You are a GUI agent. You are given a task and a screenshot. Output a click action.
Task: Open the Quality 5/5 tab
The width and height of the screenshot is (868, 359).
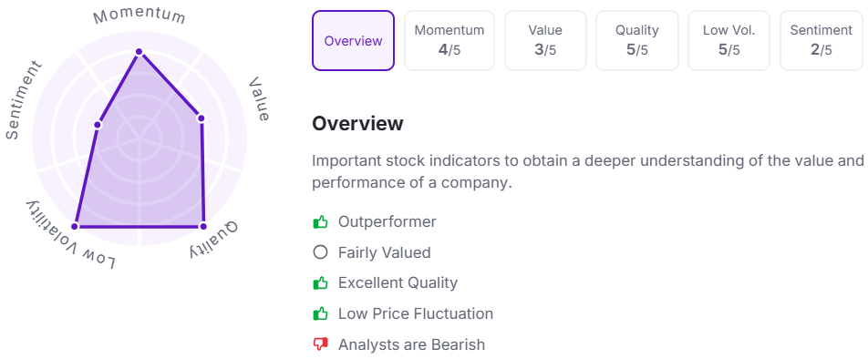pyautogui.click(x=637, y=41)
